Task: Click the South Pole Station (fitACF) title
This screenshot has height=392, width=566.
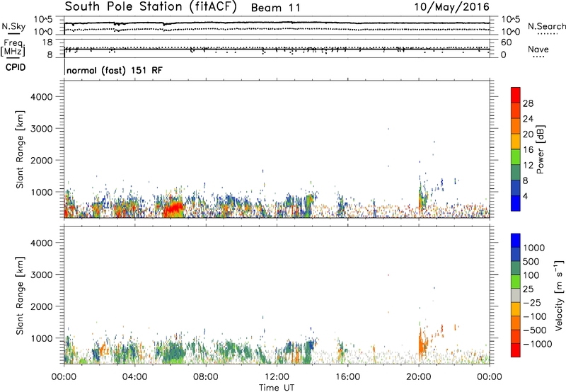Action: pos(151,6)
